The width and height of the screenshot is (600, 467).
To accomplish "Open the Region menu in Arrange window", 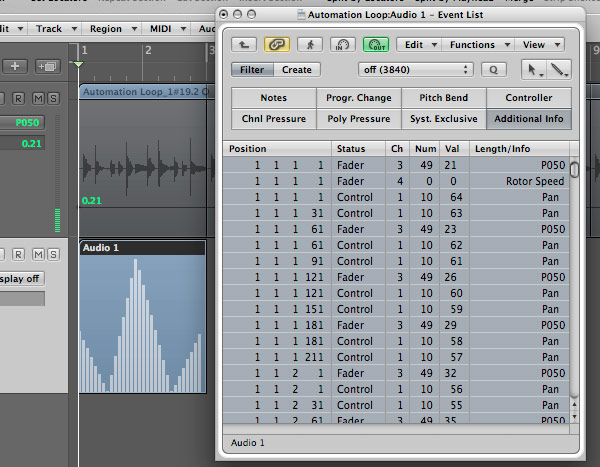I will 113,29.
